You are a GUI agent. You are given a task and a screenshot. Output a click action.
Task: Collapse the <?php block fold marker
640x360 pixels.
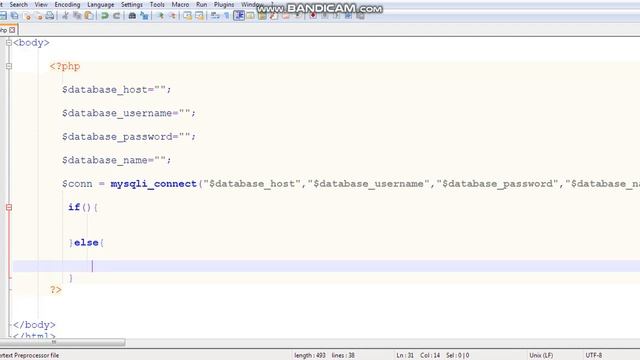(9, 66)
